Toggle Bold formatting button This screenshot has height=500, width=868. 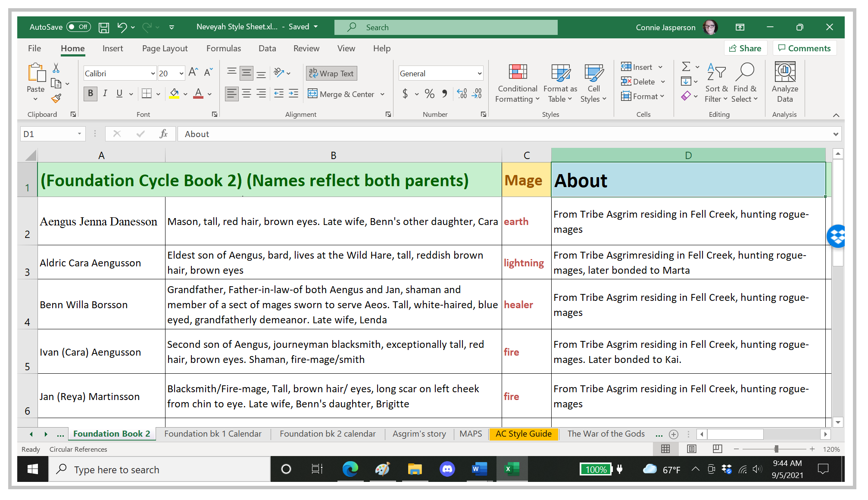(90, 94)
